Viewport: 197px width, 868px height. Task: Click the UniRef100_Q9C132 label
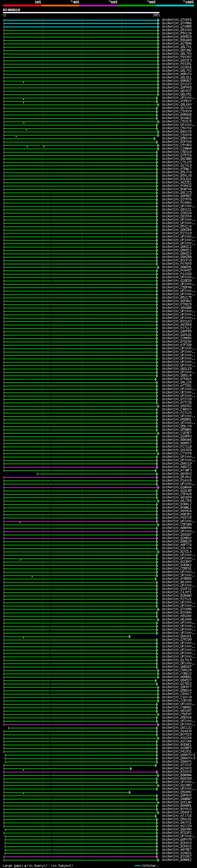tap(177, 728)
